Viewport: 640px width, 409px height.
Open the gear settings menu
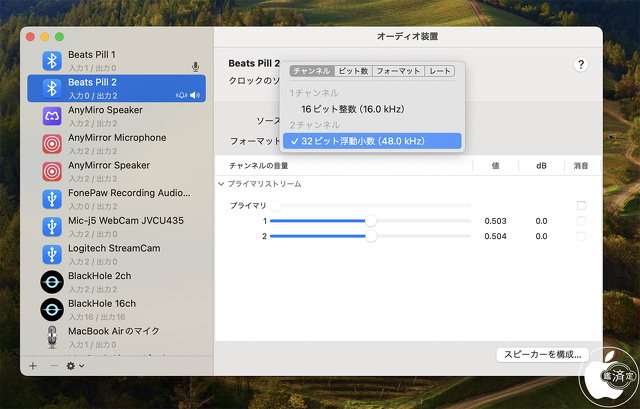coord(75,366)
